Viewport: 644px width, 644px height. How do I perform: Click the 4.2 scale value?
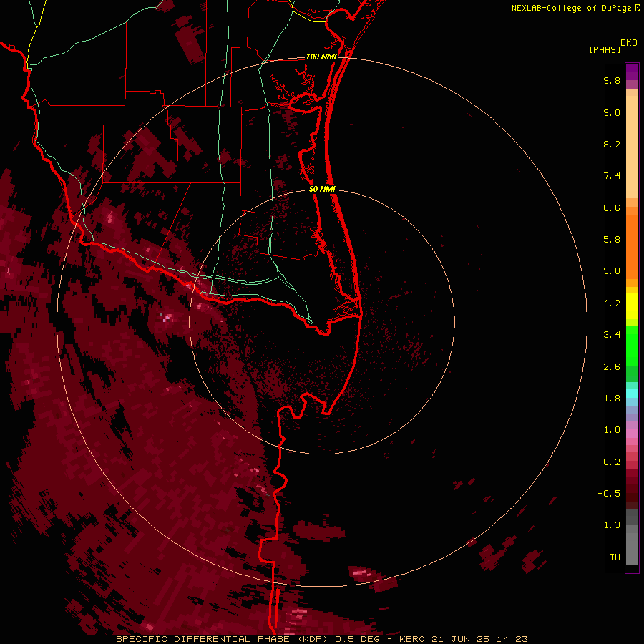coord(612,303)
